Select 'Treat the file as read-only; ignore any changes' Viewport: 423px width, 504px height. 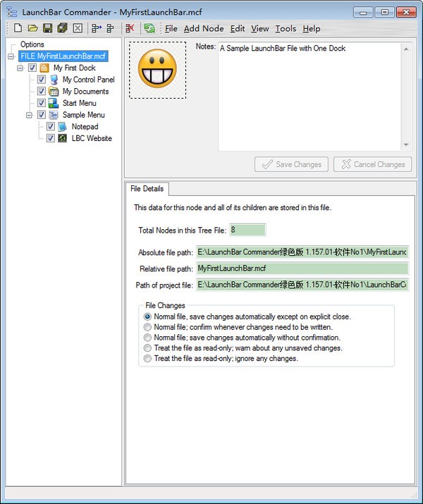[x=147, y=358]
